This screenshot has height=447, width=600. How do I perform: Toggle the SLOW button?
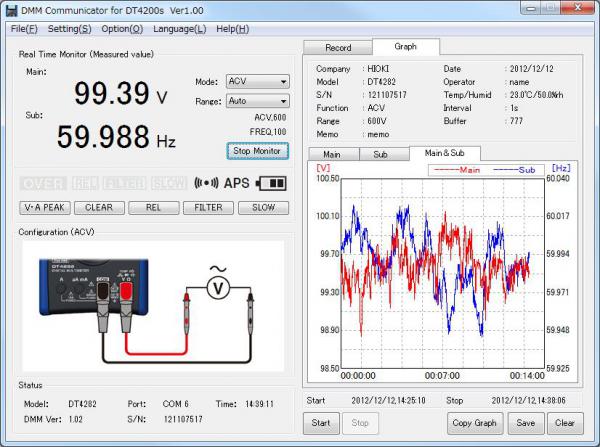(x=263, y=207)
